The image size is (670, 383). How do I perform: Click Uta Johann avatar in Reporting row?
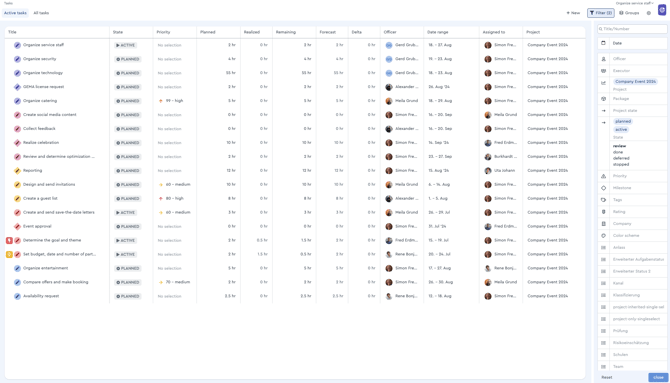pos(488,171)
